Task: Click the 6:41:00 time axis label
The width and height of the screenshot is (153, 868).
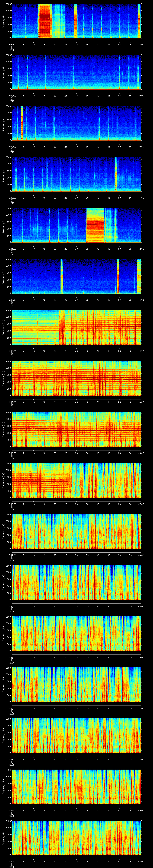Action: (x=12, y=249)
